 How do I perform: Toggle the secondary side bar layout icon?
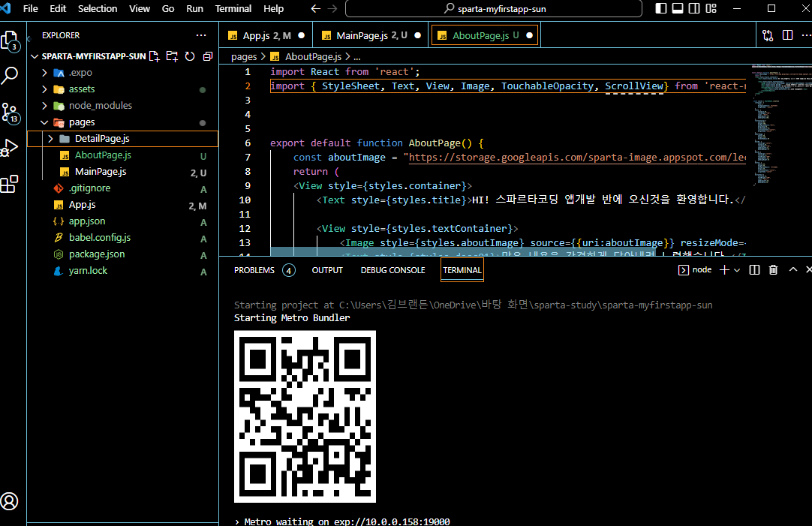694,8
